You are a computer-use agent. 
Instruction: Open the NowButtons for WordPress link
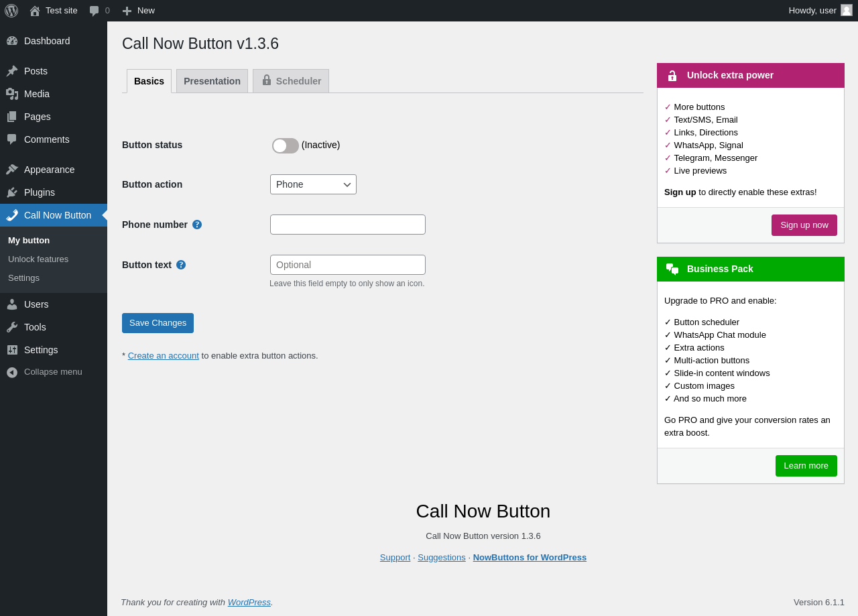coord(530,558)
